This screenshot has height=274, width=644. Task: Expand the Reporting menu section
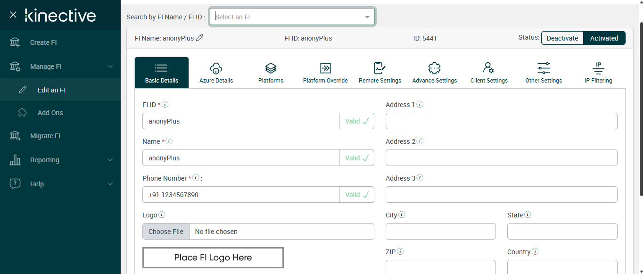[x=110, y=160]
